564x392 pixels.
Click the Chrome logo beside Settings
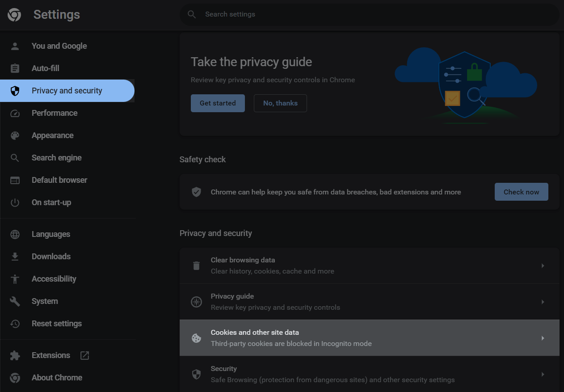tap(14, 15)
